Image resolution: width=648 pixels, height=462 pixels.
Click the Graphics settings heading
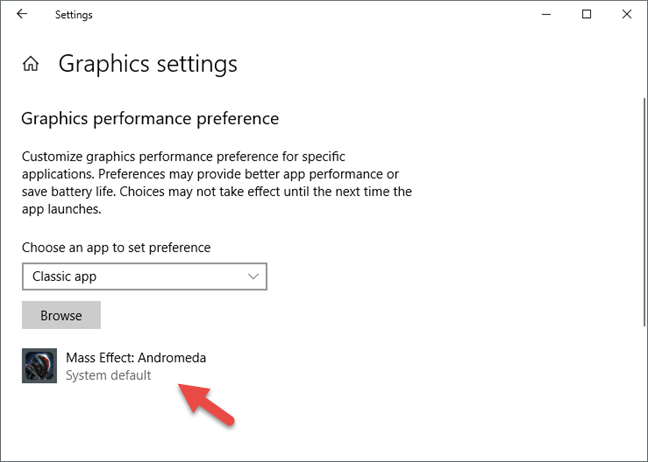coord(148,64)
